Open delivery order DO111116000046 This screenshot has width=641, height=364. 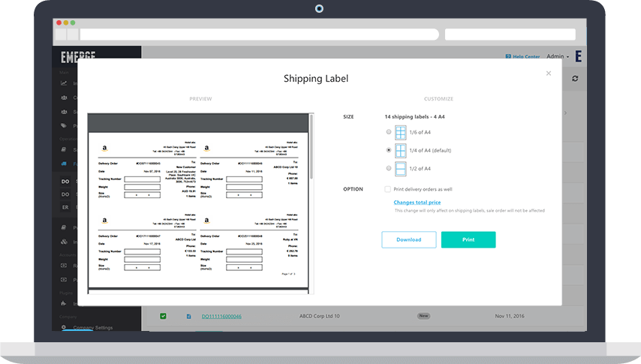click(x=221, y=316)
